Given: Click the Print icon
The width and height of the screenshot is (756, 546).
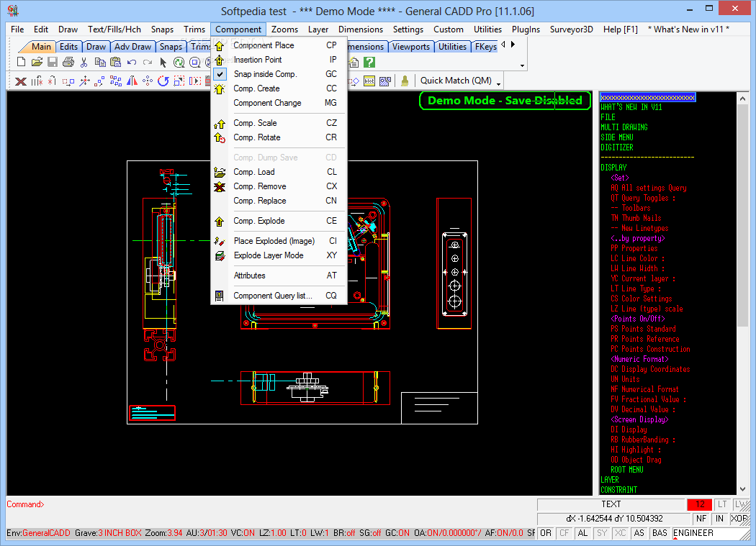Looking at the screenshot, I should [x=68, y=62].
